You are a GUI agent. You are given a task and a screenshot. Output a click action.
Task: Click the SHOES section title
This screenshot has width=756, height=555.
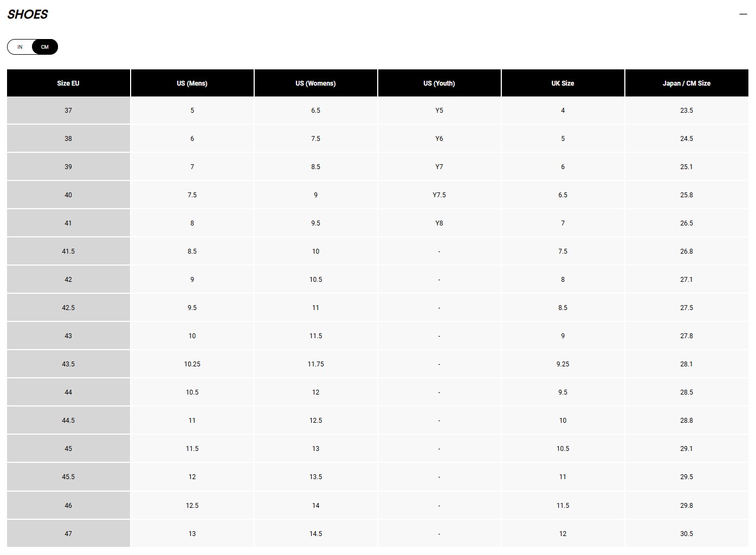tap(27, 14)
